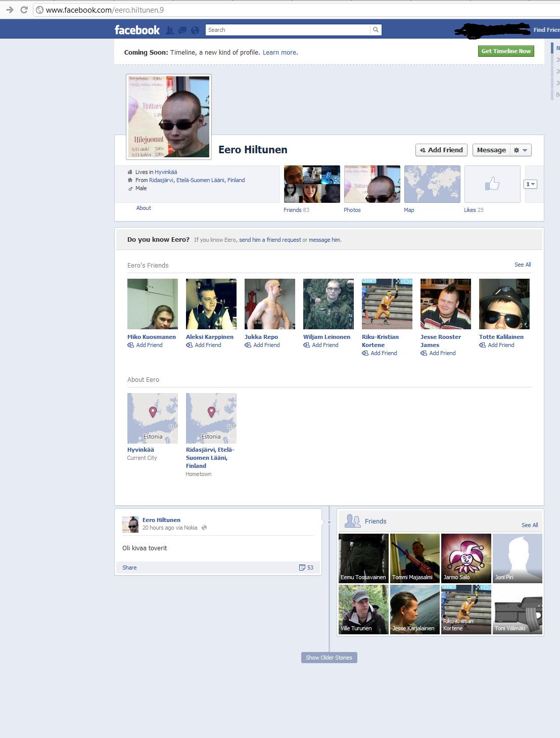Open the Photos thumbnail
The image size is (560, 738).
pyautogui.click(x=372, y=184)
